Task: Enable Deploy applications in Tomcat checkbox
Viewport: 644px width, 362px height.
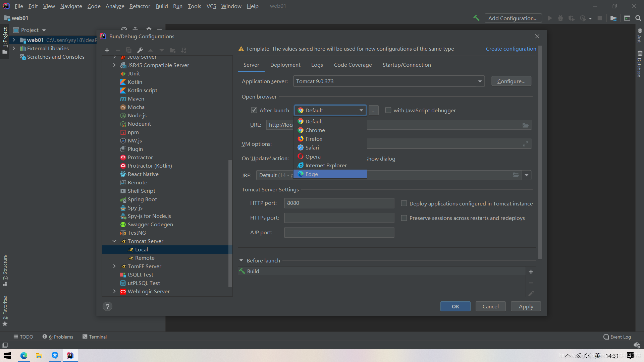Action: pyautogui.click(x=404, y=203)
